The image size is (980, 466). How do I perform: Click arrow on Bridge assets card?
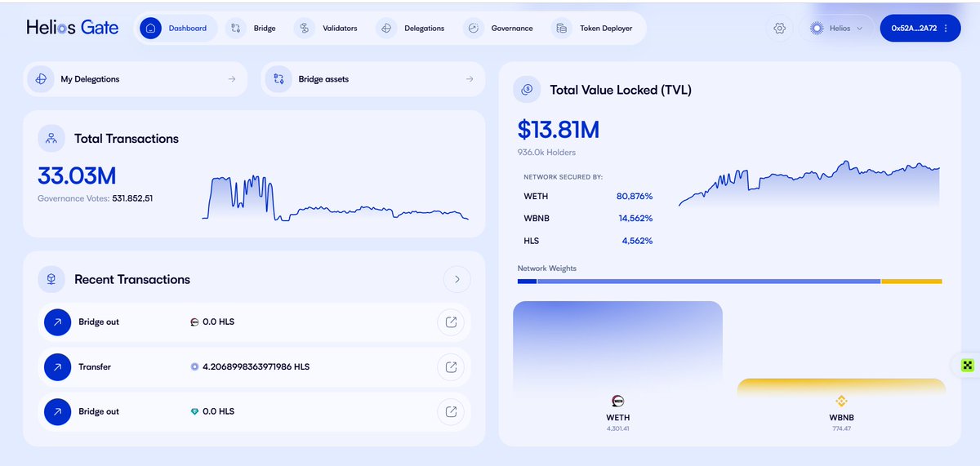[x=470, y=79]
